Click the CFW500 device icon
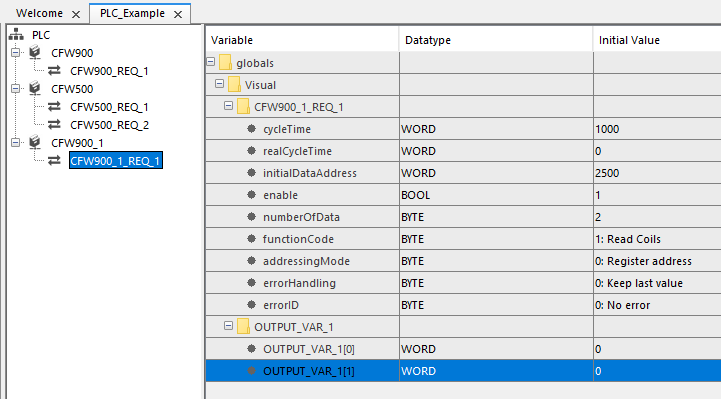721x399 pixels. [x=35, y=88]
